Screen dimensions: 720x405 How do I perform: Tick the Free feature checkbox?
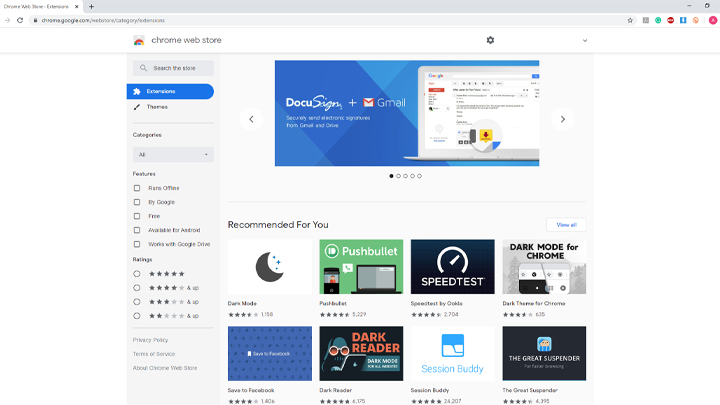[137, 216]
